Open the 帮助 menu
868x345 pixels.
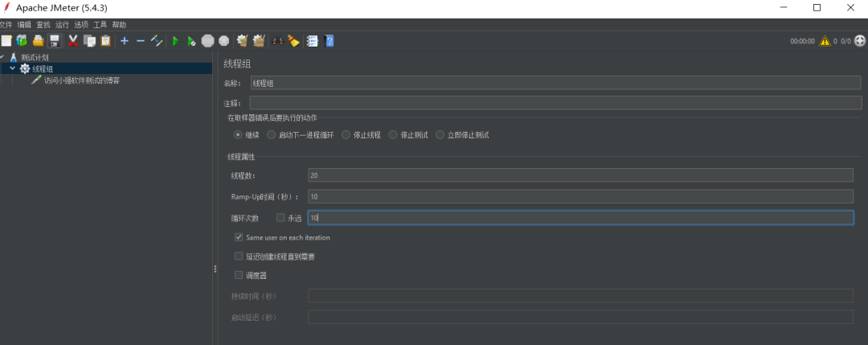(119, 24)
